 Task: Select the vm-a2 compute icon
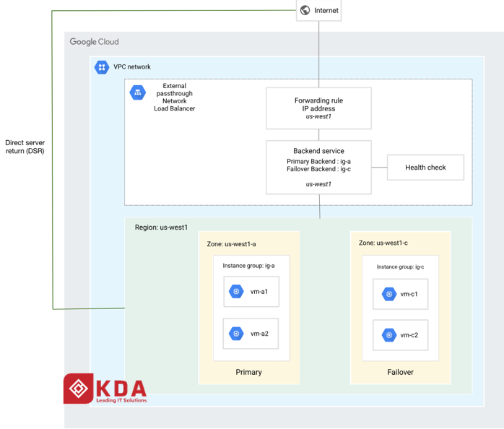(x=236, y=334)
